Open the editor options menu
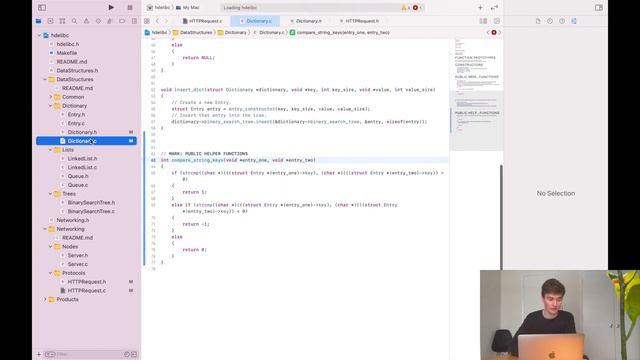The width and height of the screenshot is (640, 360). 483,21
